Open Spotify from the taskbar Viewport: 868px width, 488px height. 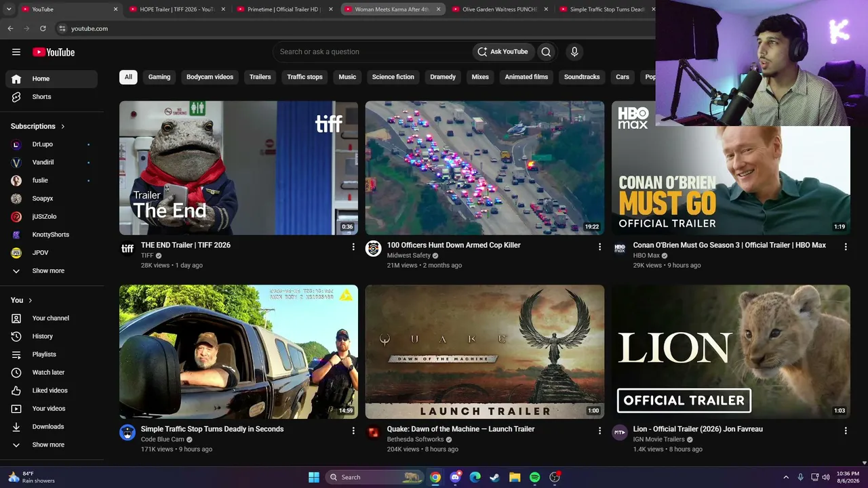(x=534, y=477)
